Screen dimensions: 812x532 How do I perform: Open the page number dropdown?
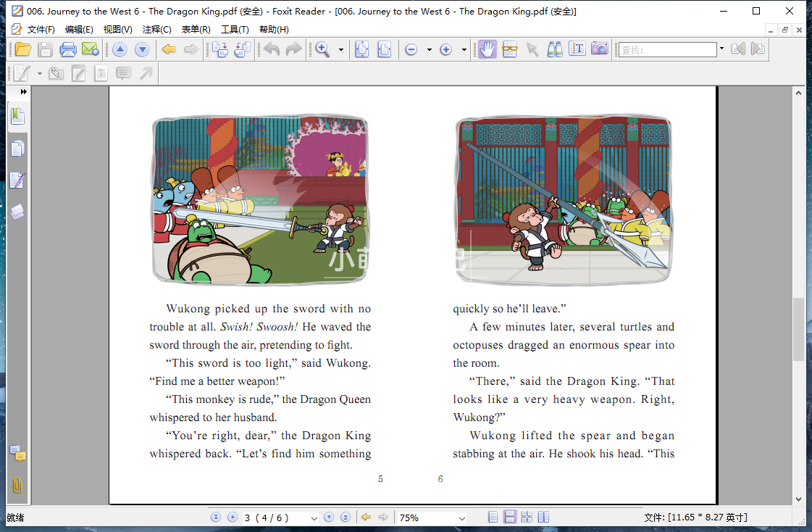tap(314, 518)
